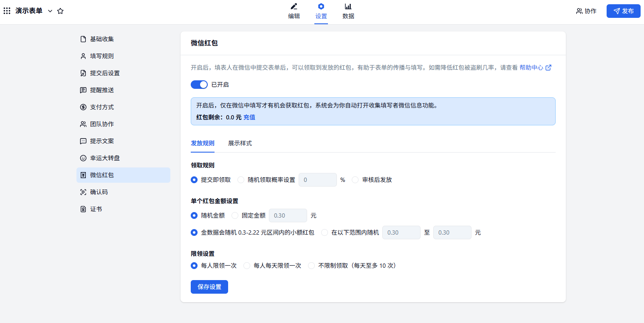Go to 填写规则 settings
Image resolution: width=644 pixels, height=323 pixels.
pos(102,56)
